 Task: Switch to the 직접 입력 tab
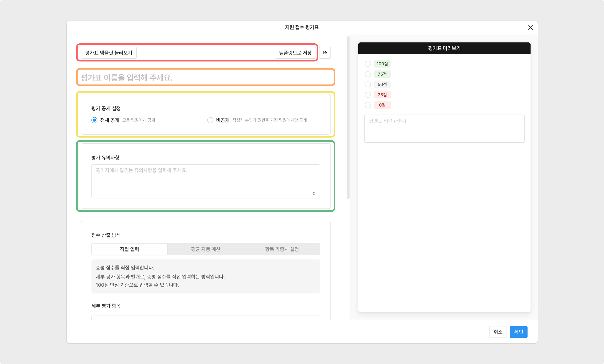pos(129,249)
